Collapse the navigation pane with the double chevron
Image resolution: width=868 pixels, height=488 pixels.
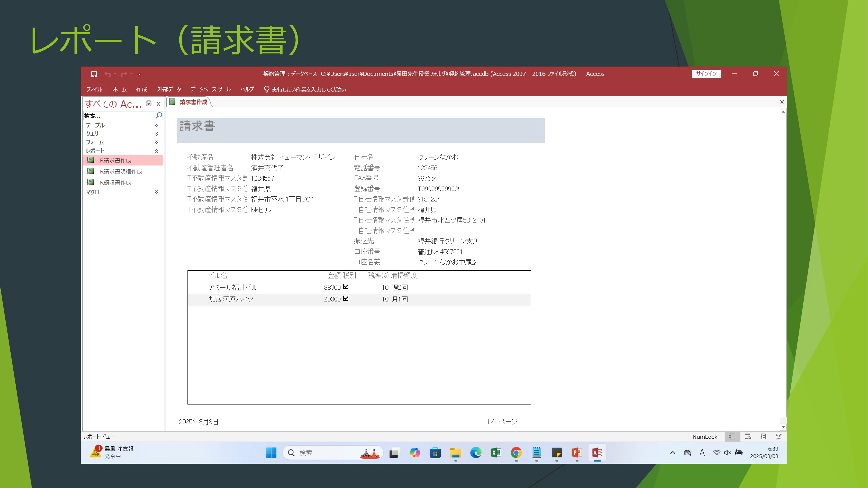click(x=158, y=104)
